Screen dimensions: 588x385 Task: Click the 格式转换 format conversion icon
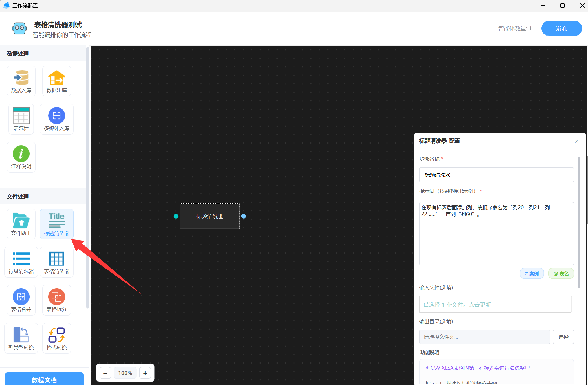click(x=56, y=338)
